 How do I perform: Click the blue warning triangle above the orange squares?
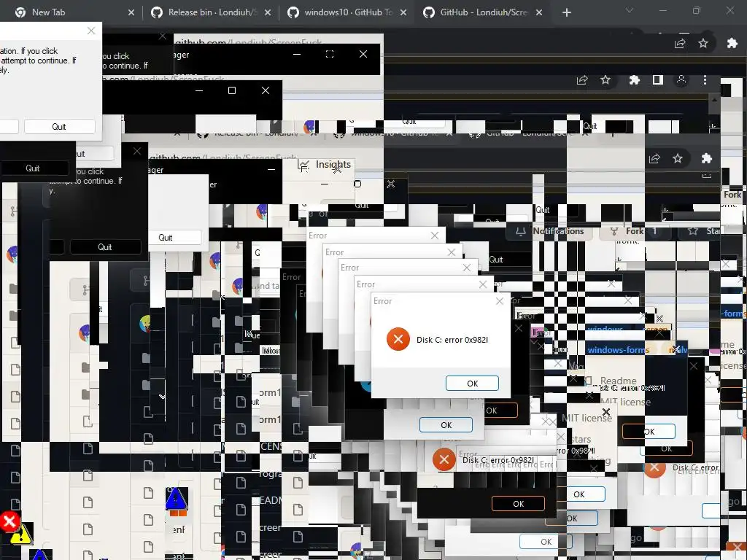(x=177, y=499)
